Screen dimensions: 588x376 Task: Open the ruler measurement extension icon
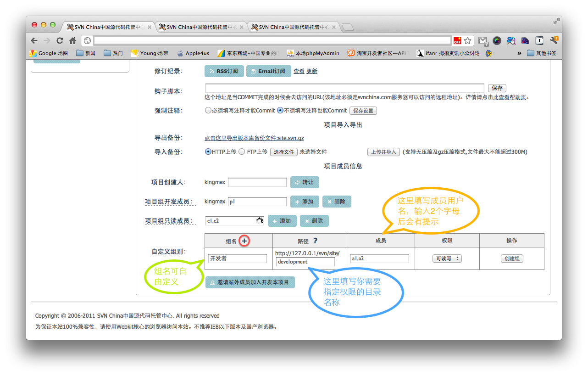point(539,40)
